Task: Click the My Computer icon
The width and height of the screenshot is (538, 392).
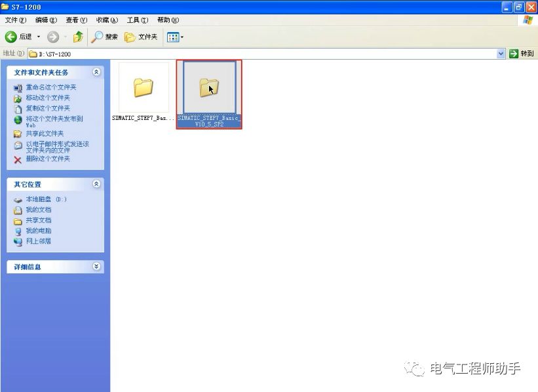Action: pyautogui.click(x=18, y=231)
